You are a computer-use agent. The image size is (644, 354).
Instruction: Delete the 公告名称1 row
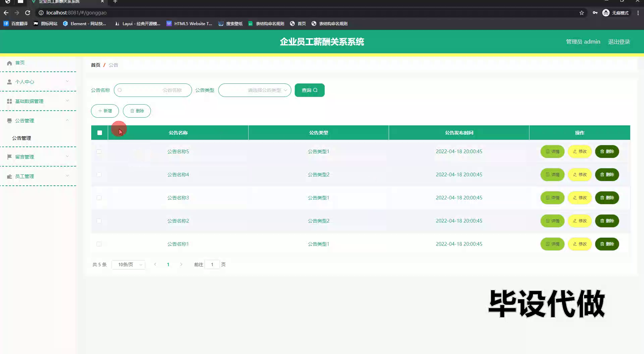coord(607,244)
